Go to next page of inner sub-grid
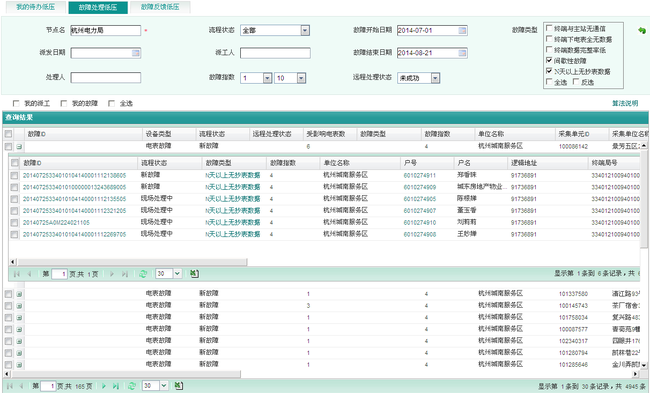The width and height of the screenshot is (650, 393). click(x=112, y=274)
